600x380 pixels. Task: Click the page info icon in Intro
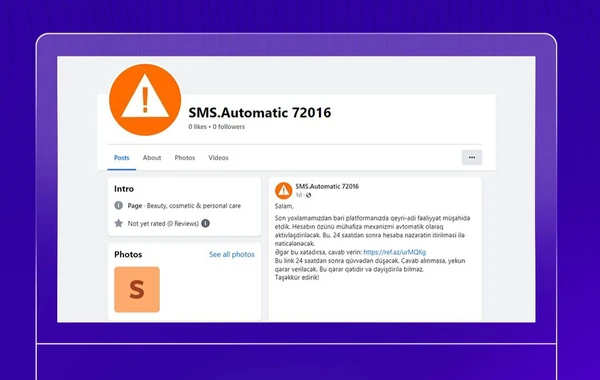coord(119,205)
